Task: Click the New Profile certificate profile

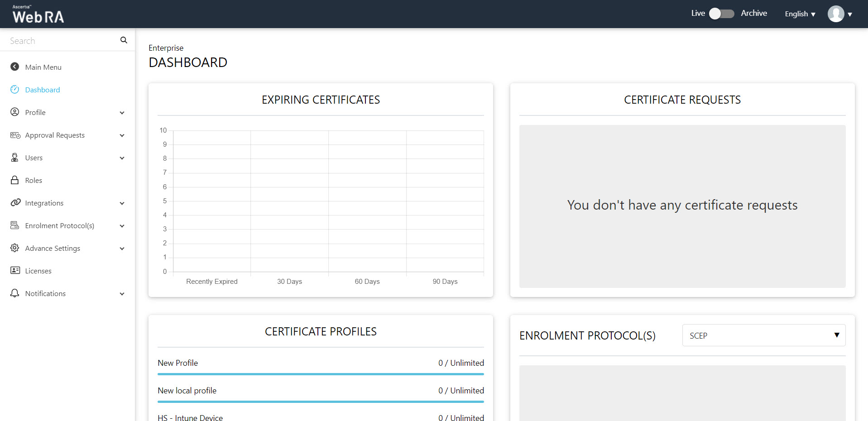Action: click(178, 363)
